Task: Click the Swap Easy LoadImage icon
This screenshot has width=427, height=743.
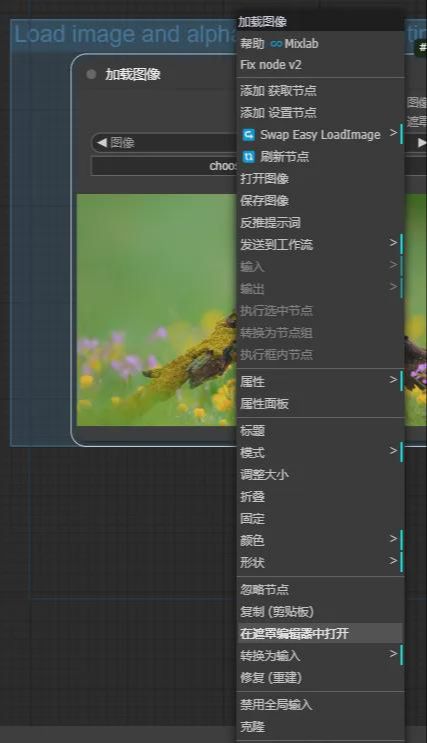Action: [x=248, y=135]
